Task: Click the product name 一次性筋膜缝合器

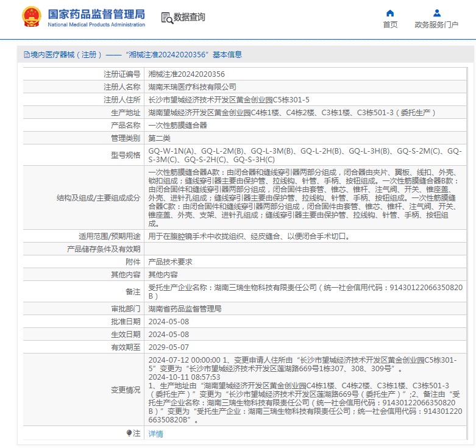Action: pos(177,125)
